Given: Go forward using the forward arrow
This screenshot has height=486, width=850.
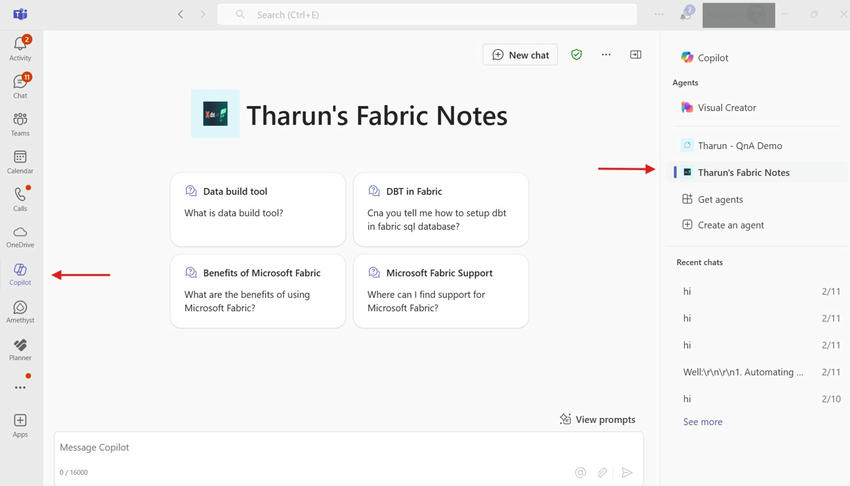Looking at the screenshot, I should [203, 15].
